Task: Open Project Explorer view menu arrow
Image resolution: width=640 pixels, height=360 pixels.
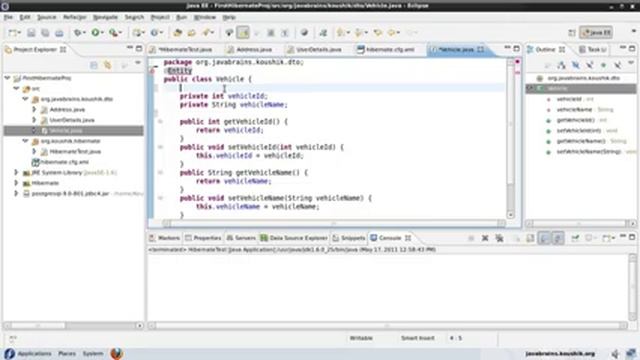Action: [138, 63]
